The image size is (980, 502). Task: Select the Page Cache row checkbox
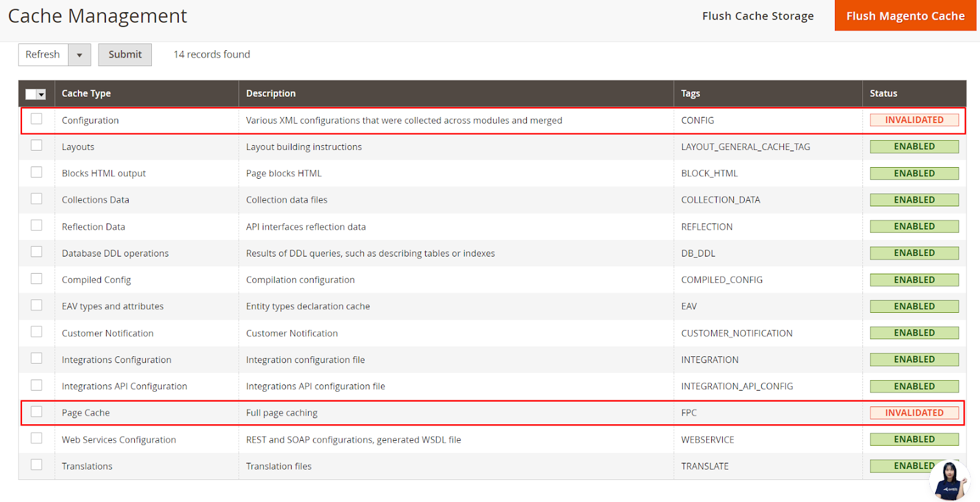pos(37,411)
